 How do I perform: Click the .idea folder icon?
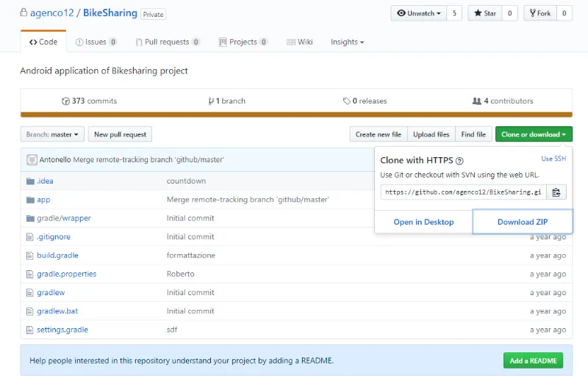click(x=30, y=181)
